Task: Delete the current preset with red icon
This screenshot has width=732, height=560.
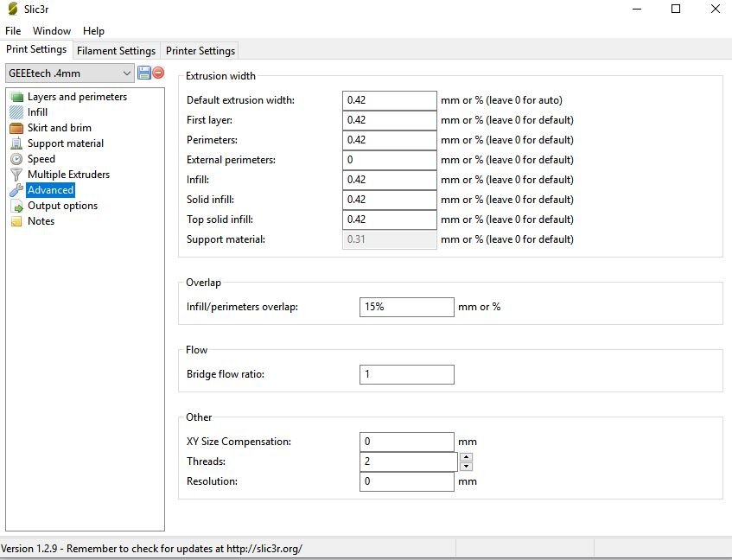Action: 159,73
